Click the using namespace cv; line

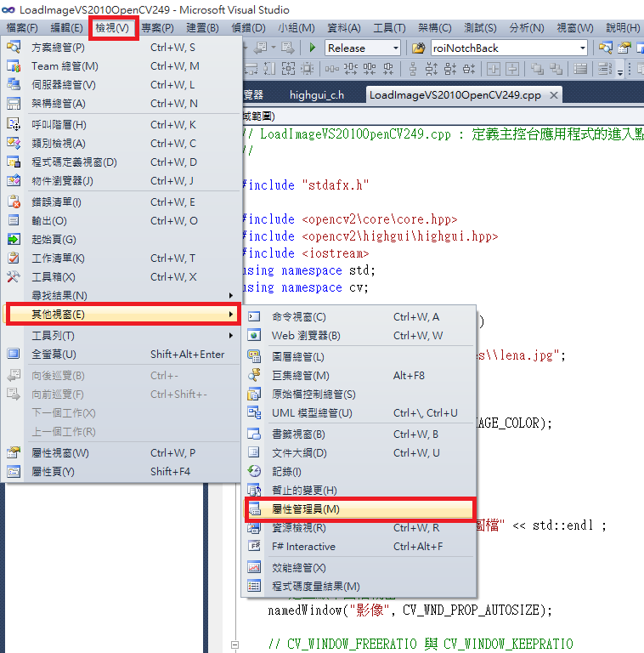tap(306, 287)
